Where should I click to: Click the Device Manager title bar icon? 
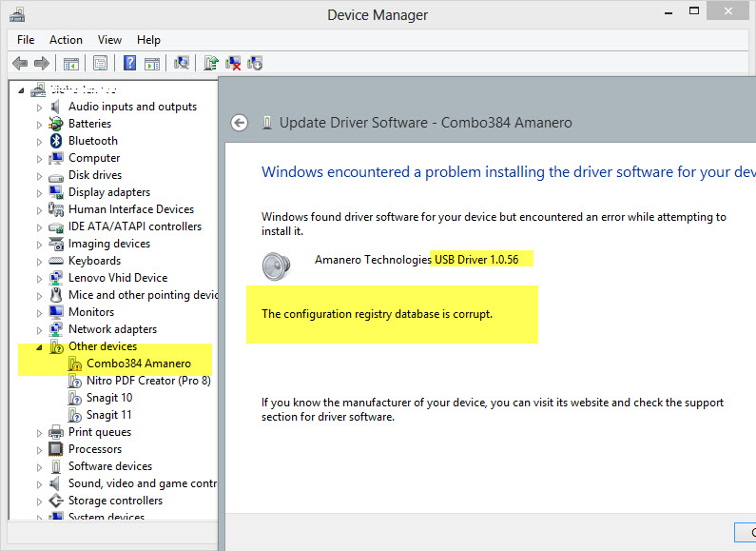[17, 14]
